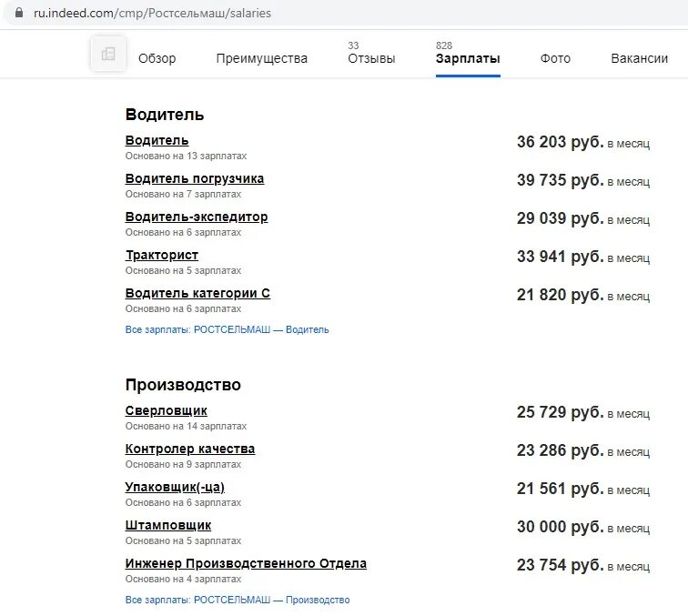Image resolution: width=688 pixels, height=616 pixels.
Task: Click the 21 561 руб. salary value
Action: coord(561,489)
